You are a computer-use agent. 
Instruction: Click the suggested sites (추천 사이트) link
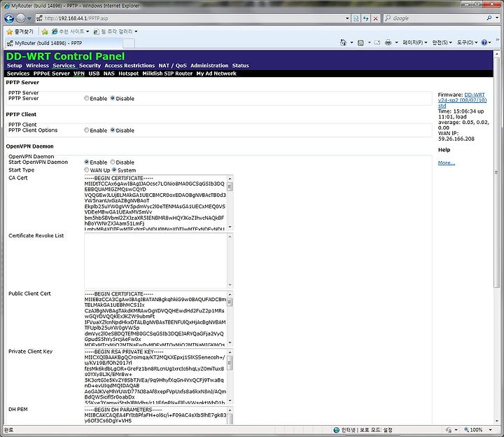tap(71, 32)
